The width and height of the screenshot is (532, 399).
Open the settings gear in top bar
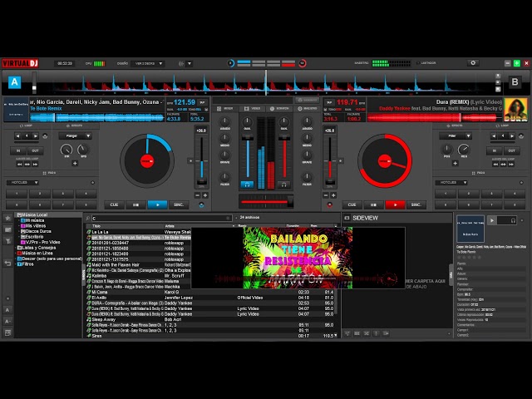coord(473,63)
